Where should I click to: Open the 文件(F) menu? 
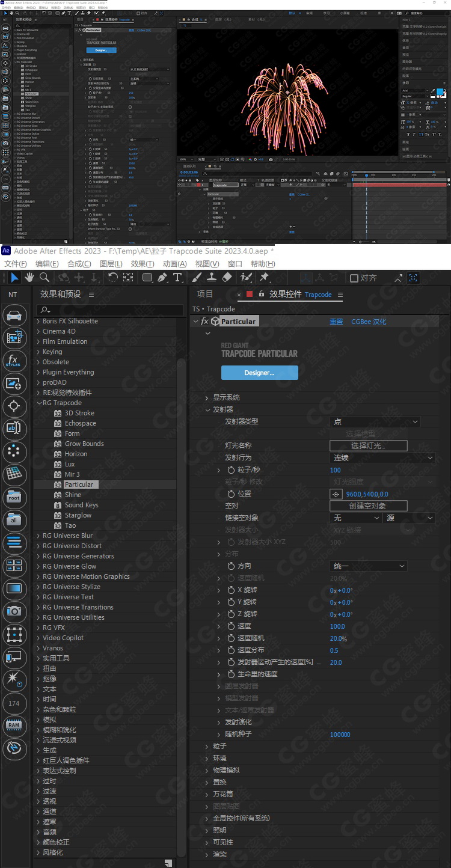(x=15, y=264)
